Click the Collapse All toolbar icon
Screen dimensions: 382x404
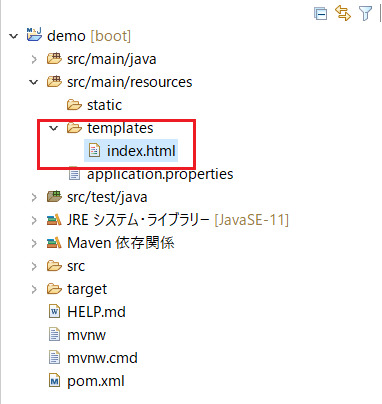point(320,14)
